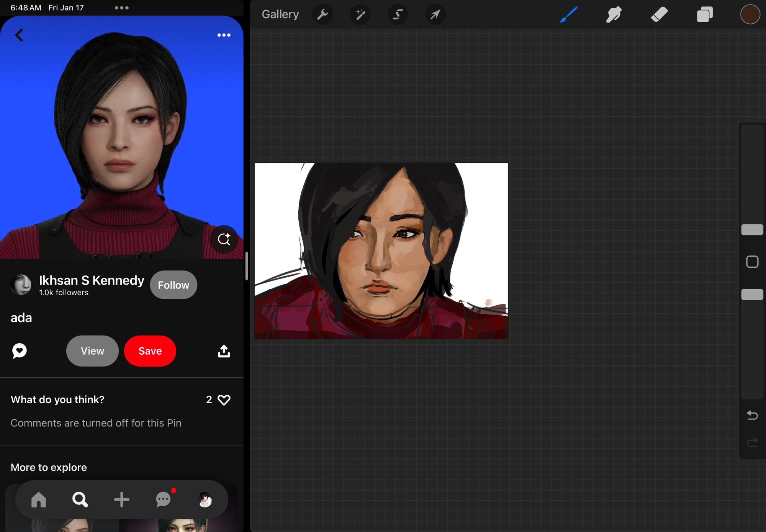Click '1.0k followers' text

[64, 293]
